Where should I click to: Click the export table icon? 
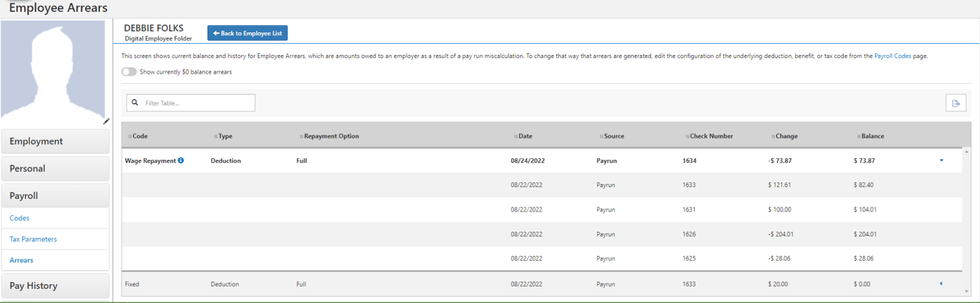click(956, 103)
